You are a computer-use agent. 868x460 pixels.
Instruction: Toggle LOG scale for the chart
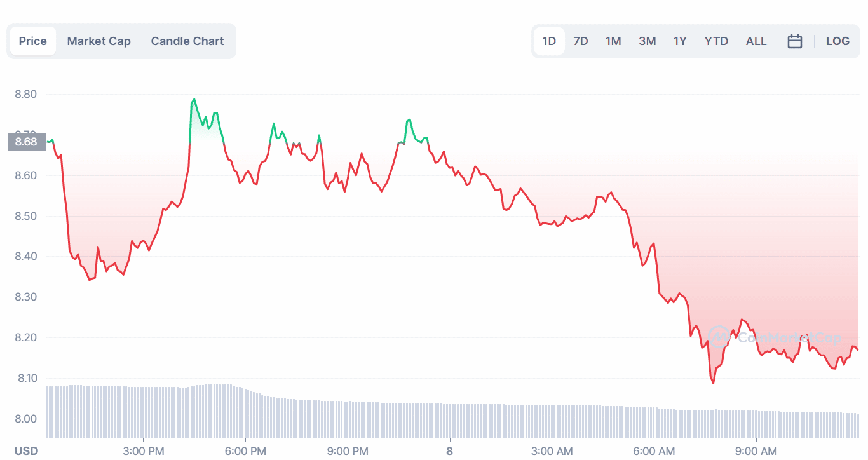pos(837,41)
